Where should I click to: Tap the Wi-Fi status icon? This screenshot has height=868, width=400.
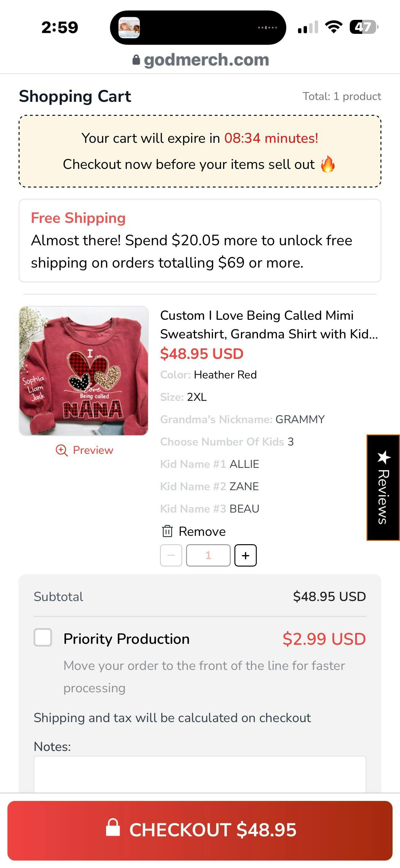coord(333,27)
